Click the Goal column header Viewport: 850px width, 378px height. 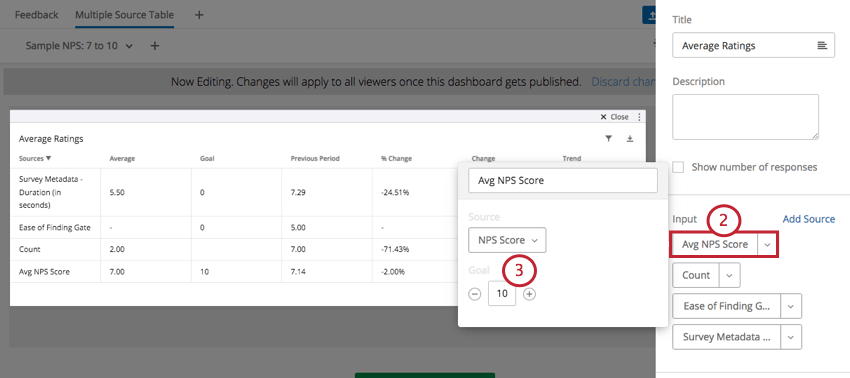coord(207,159)
